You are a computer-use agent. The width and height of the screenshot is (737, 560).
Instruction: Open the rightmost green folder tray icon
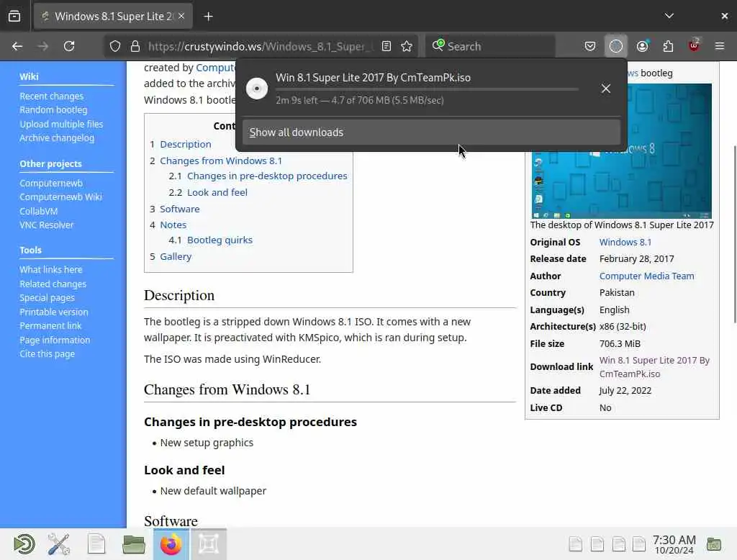(x=714, y=544)
